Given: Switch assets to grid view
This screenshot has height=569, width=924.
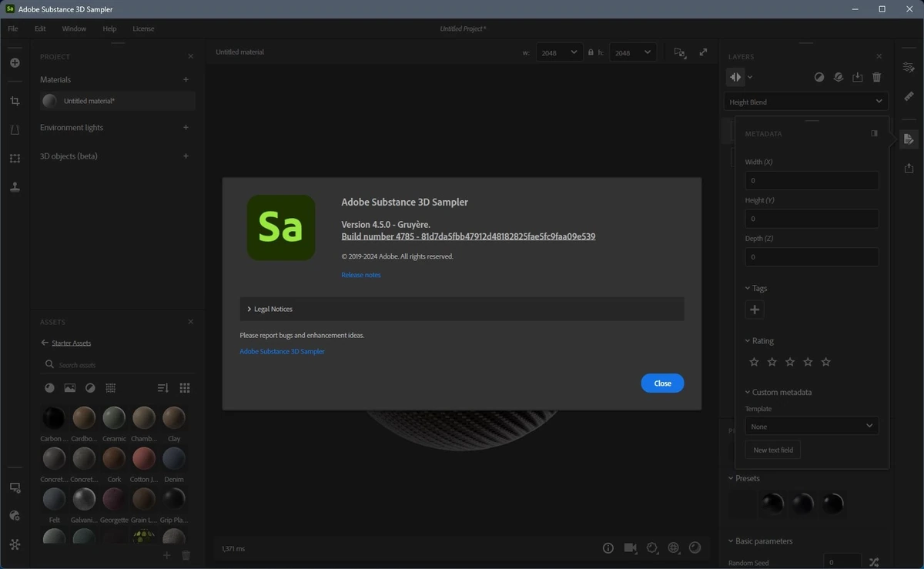Looking at the screenshot, I should 185,388.
